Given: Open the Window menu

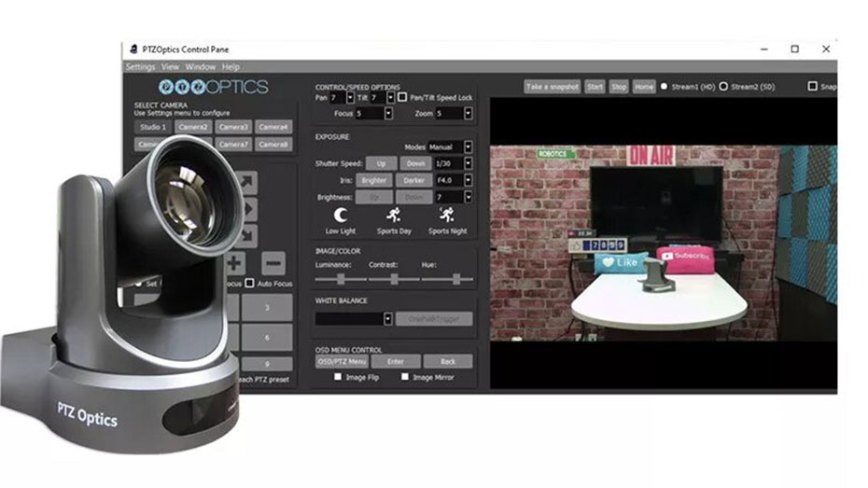Looking at the screenshot, I should click(x=201, y=67).
